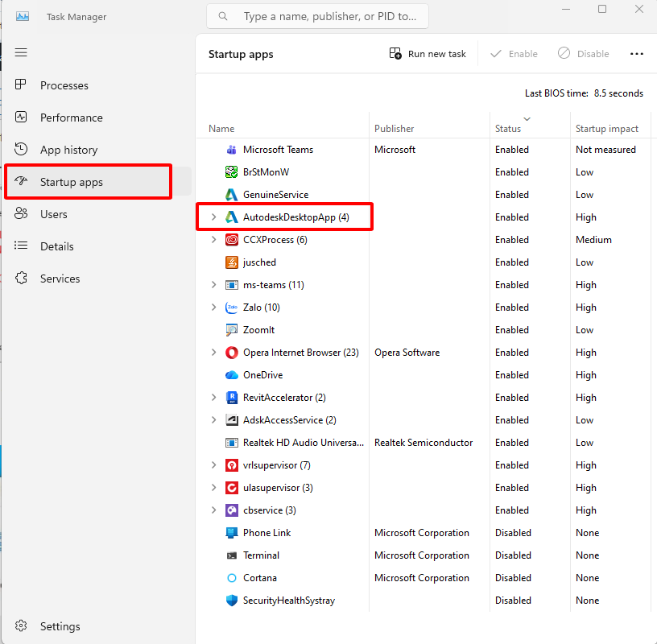Sort the list by Startup impact column
Image resolution: width=657 pixels, height=644 pixels.
(606, 129)
